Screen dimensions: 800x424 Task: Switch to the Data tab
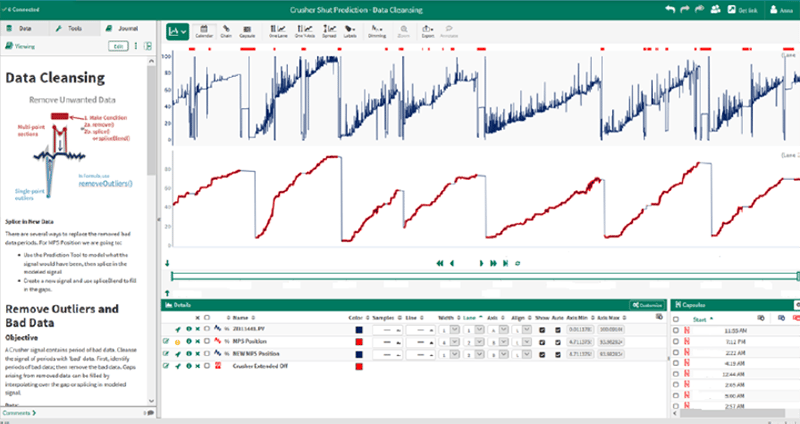[x=25, y=30]
